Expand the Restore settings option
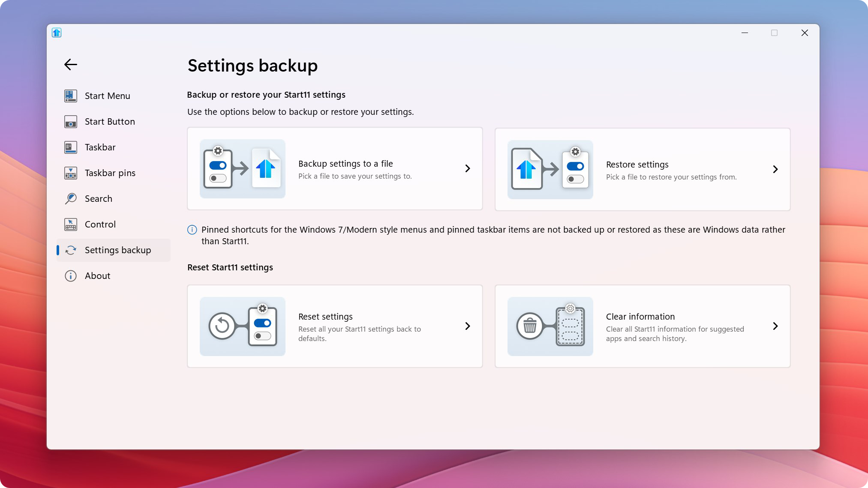This screenshot has height=488, width=868. pos(775,169)
